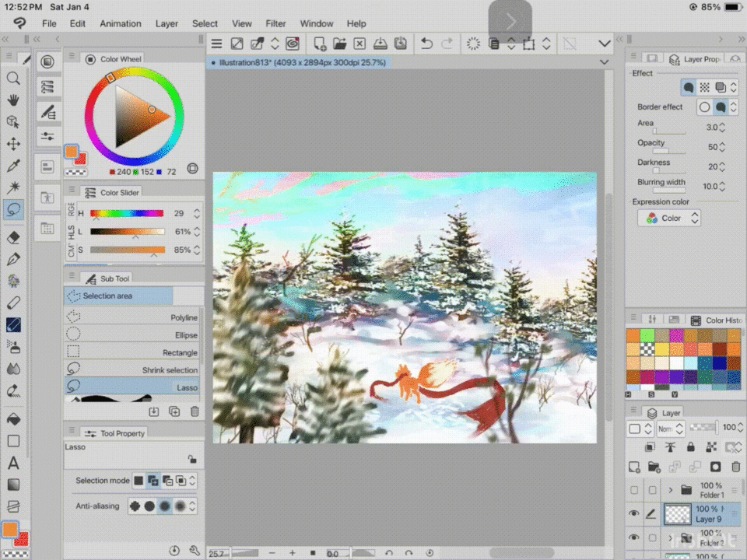Click the canvas vertical scrollbar
The width and height of the screenshot is (747, 560).
(x=608, y=307)
